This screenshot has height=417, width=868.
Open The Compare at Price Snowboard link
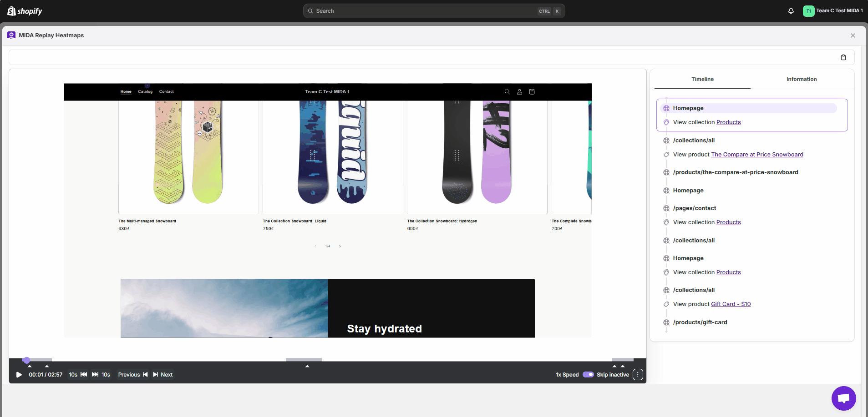(x=757, y=155)
